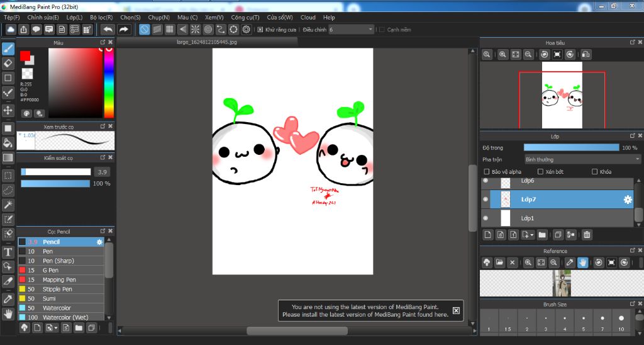Click the Undo arrow in toolbar
This screenshot has width=644, height=345.
108,29
